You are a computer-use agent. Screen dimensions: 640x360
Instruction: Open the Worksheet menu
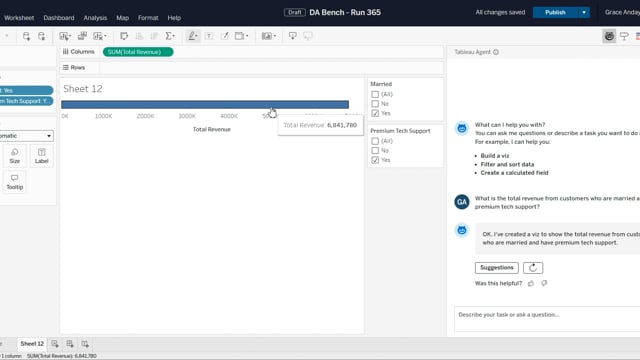point(19,18)
